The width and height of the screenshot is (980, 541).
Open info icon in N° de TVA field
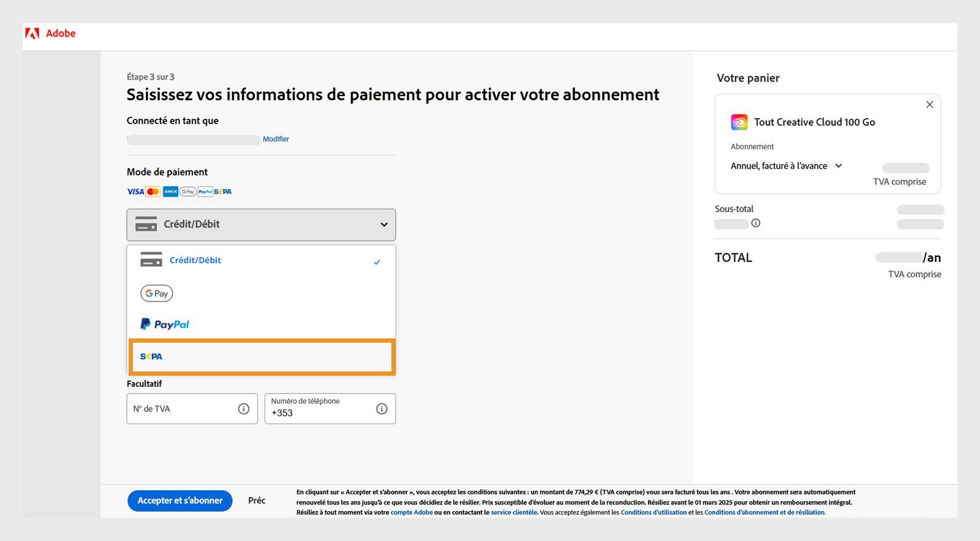coord(244,409)
